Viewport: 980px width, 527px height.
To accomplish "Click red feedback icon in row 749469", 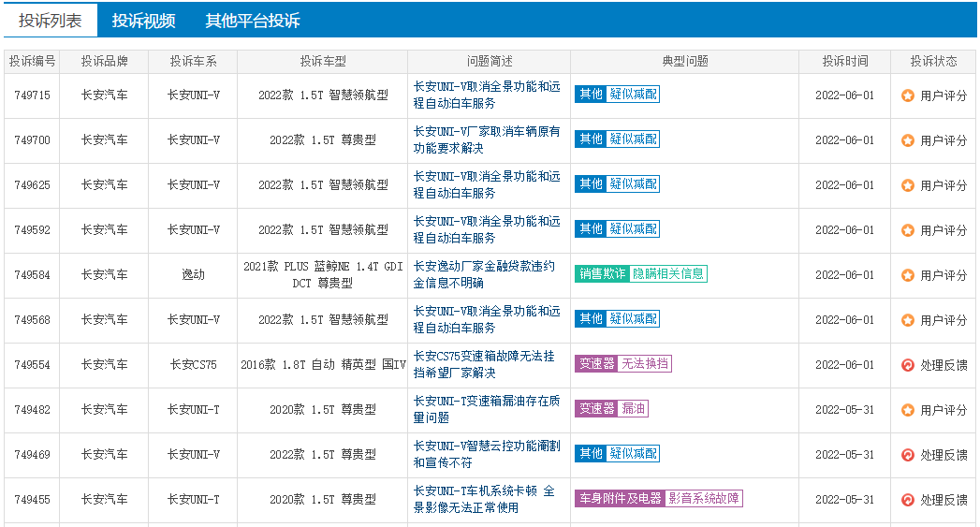I will pyautogui.click(x=908, y=455).
